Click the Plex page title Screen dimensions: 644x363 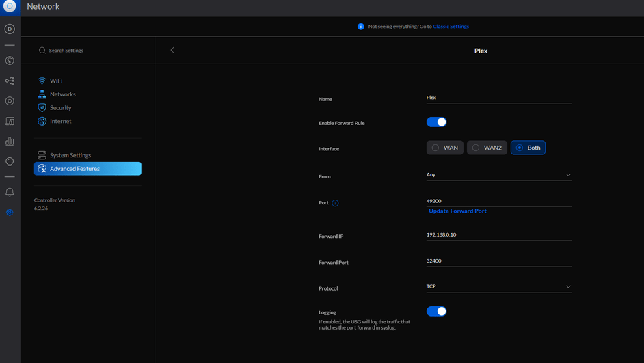click(481, 51)
